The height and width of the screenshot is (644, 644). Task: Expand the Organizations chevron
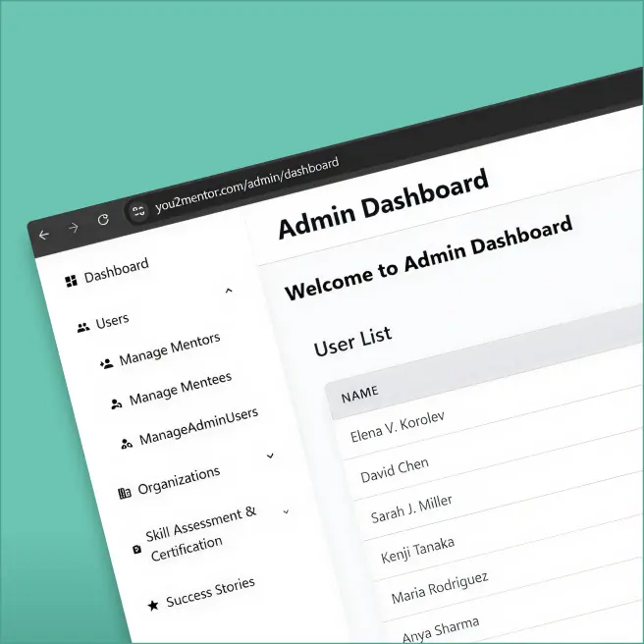click(270, 456)
